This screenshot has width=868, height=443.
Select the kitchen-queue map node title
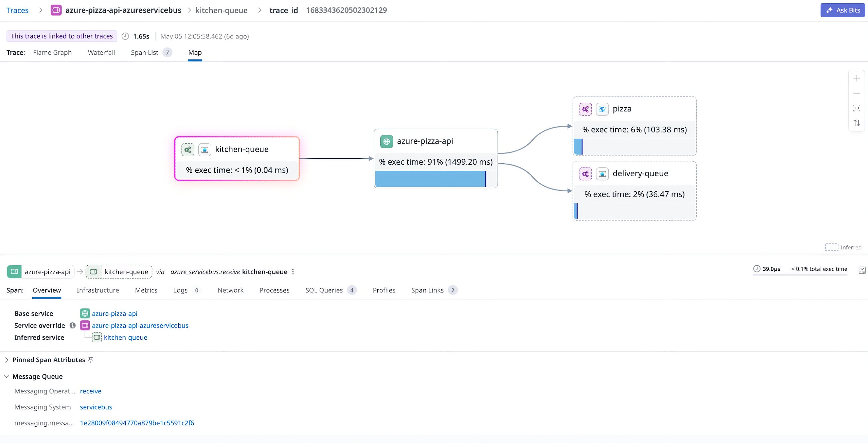pos(242,149)
